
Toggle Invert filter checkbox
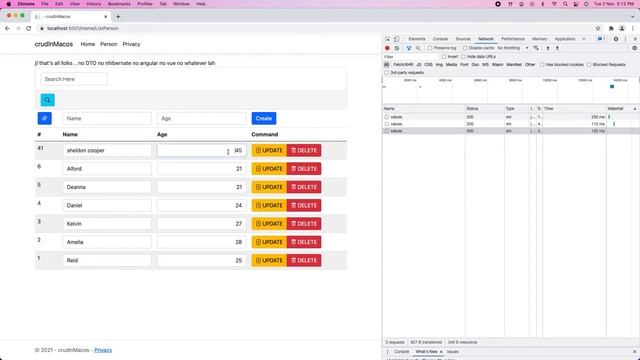[x=444, y=57]
